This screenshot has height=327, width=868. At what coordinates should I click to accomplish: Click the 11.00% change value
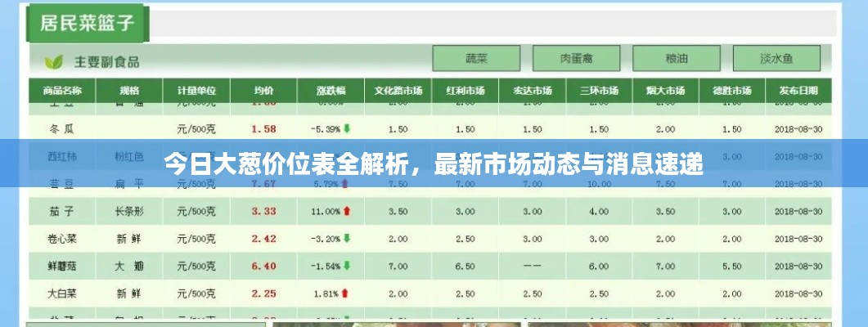coord(326,212)
